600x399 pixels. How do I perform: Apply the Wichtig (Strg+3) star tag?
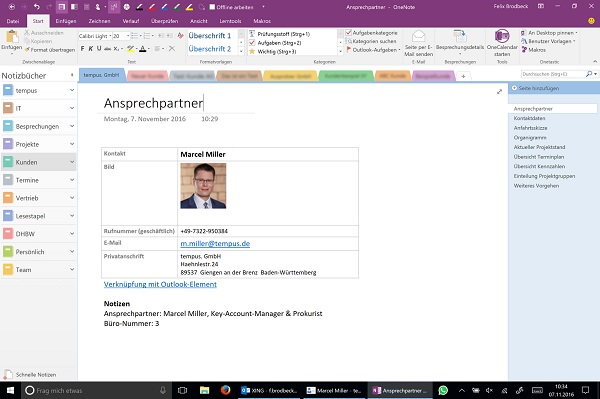tap(252, 51)
